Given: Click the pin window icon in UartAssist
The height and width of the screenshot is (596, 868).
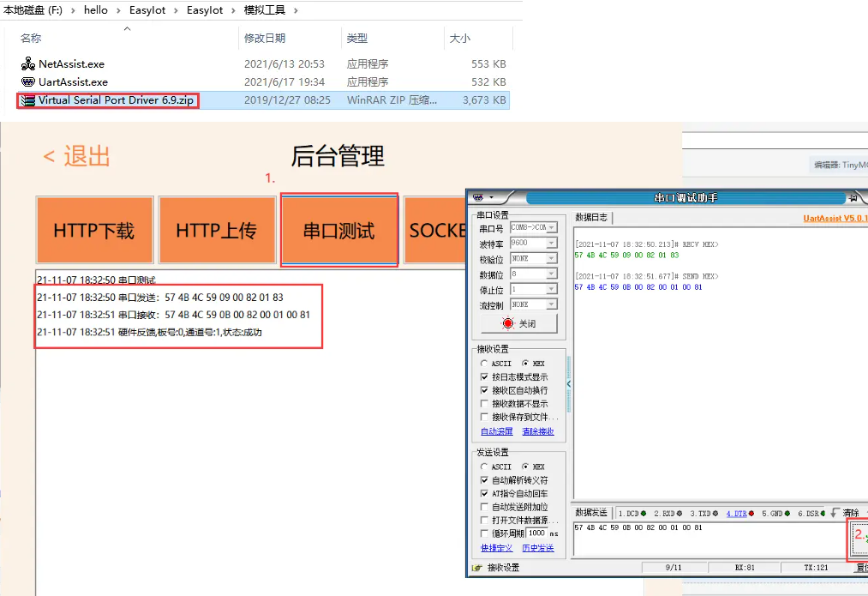Looking at the screenshot, I should tap(853, 197).
